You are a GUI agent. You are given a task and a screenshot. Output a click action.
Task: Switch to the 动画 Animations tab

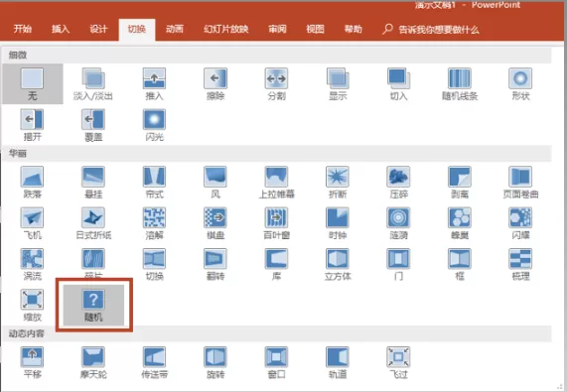click(175, 29)
